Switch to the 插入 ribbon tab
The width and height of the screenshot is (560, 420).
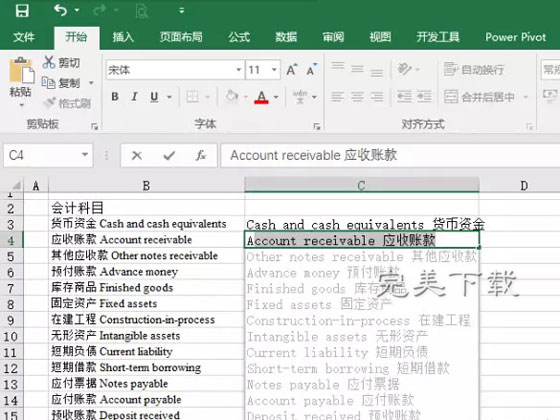click(123, 37)
